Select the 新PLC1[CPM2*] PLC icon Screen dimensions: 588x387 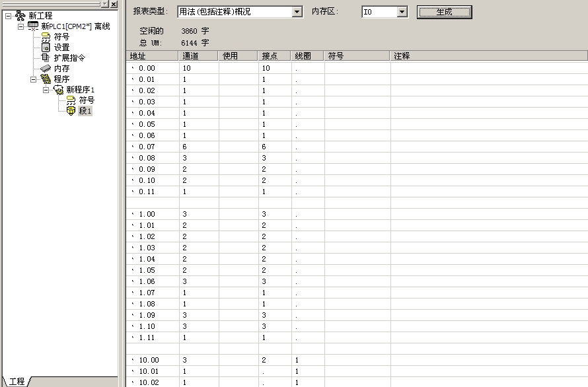[x=33, y=26]
